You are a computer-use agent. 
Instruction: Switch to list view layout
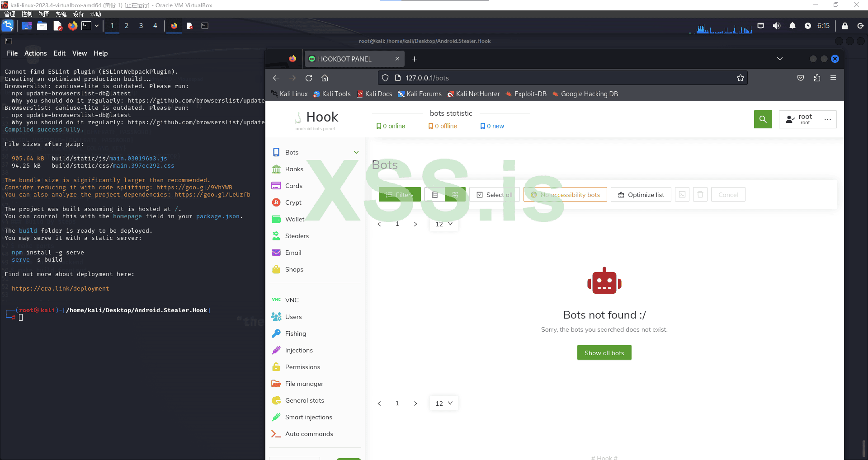click(x=435, y=195)
